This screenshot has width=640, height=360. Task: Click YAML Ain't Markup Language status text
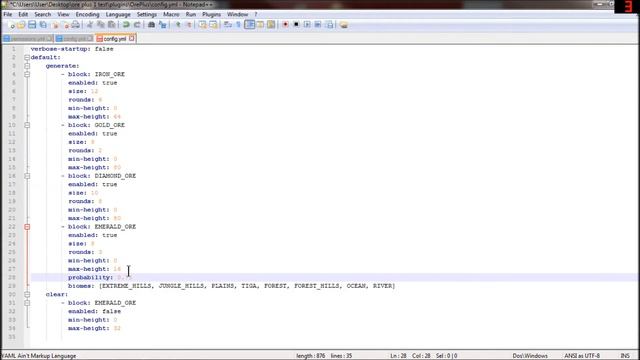(38, 356)
